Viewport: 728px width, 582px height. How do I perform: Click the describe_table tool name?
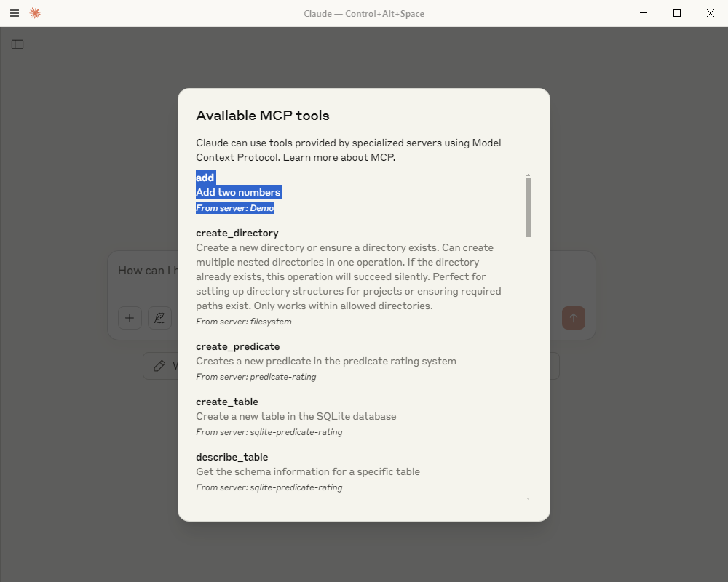tap(232, 457)
